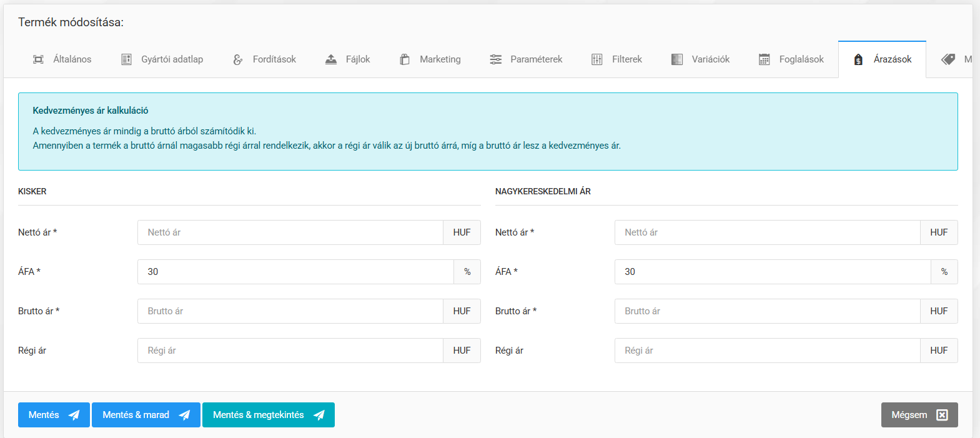Click the Nagykereskedelmi ÁFA field
Image resolution: width=980 pixels, height=438 pixels.
(x=773, y=272)
